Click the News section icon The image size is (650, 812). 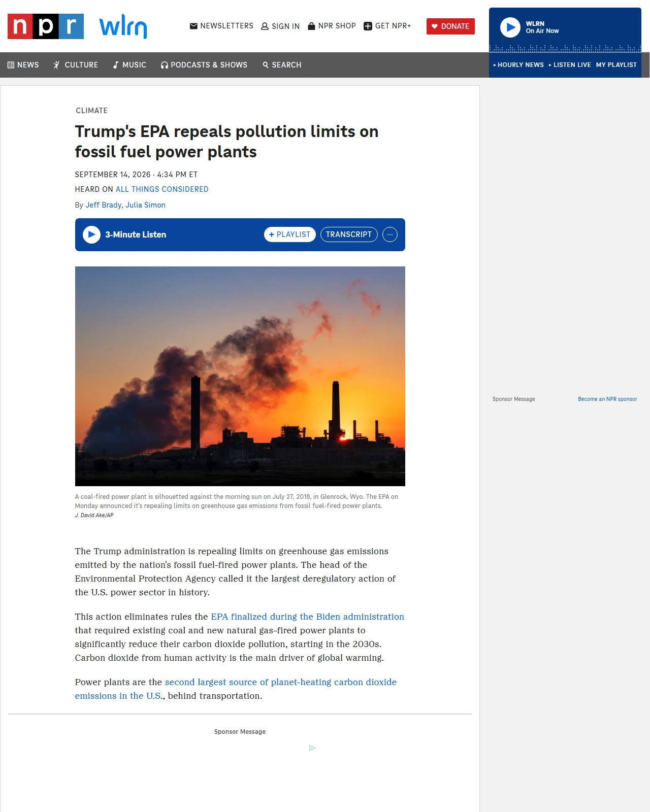11,65
